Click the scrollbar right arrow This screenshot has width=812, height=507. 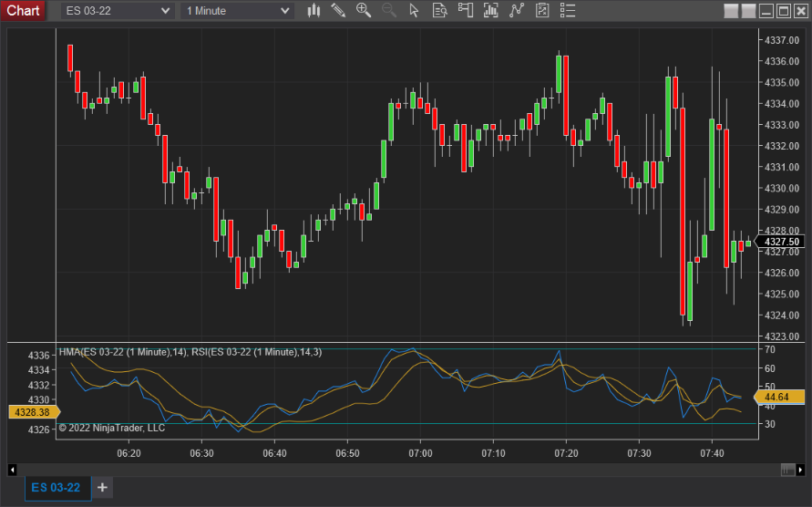(800, 470)
